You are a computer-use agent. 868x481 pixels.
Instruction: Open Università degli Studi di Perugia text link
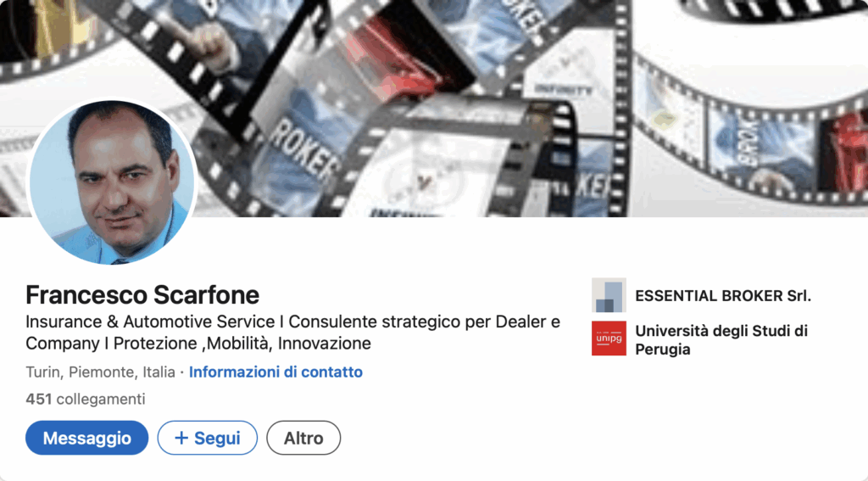721,339
